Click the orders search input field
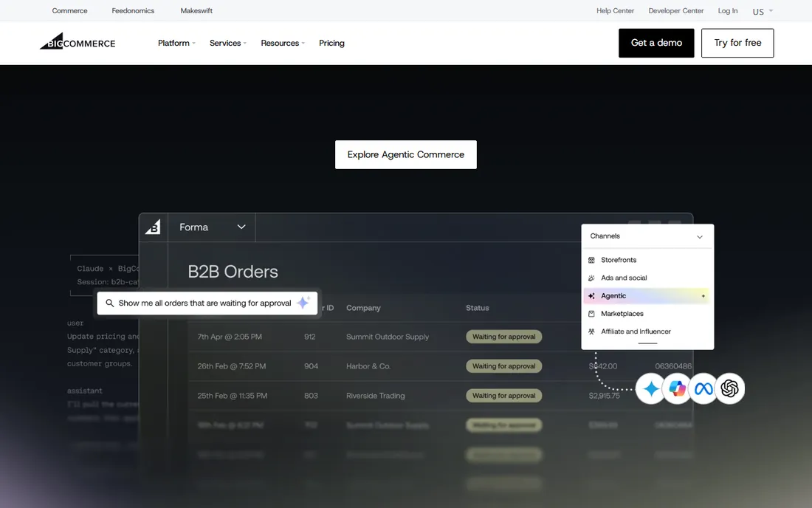Viewport: 812px width, 508px height. [207, 303]
